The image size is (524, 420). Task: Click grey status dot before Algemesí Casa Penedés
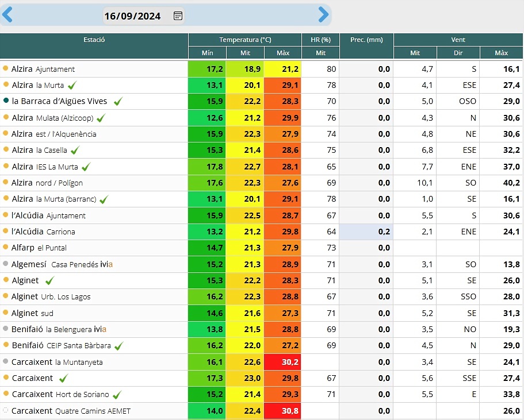tap(5, 263)
